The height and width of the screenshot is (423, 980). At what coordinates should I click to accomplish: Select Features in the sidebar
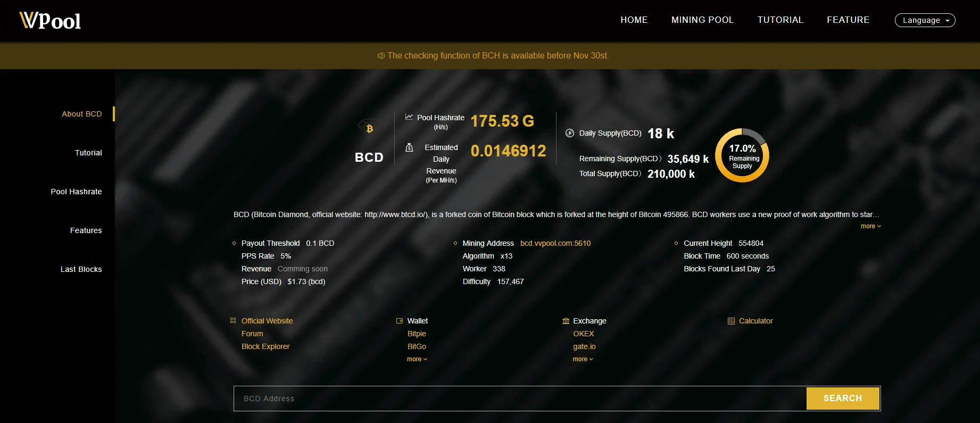[86, 230]
